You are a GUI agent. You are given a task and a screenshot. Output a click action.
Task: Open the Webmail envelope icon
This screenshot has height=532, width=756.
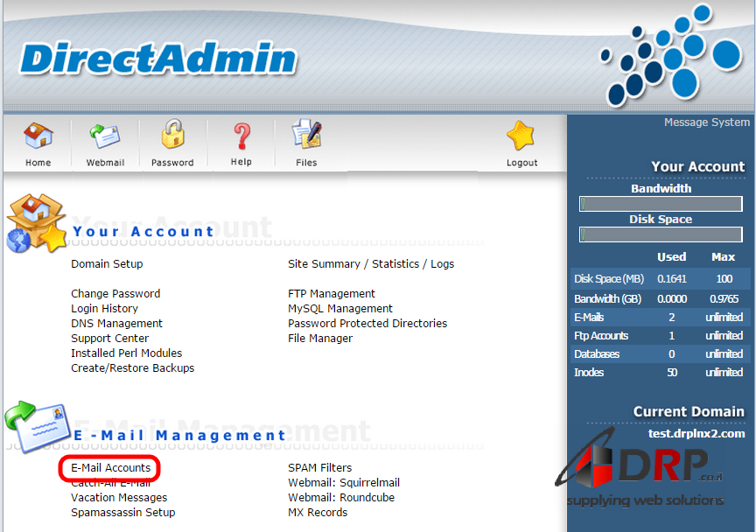coord(105,137)
